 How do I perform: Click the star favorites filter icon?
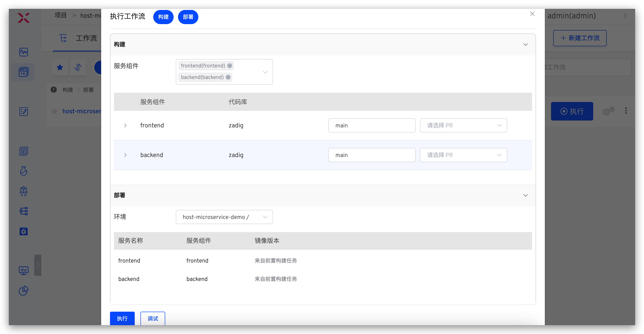[x=60, y=67]
